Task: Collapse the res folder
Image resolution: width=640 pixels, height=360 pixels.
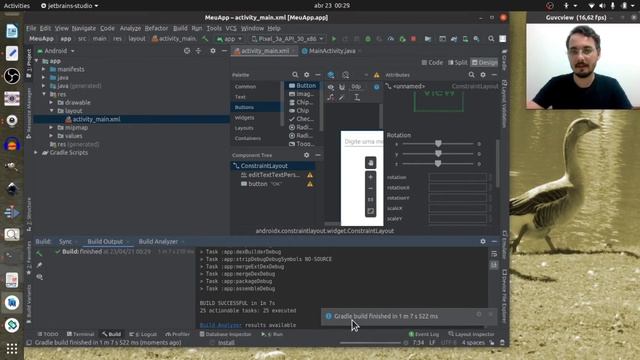Action: 44,94
